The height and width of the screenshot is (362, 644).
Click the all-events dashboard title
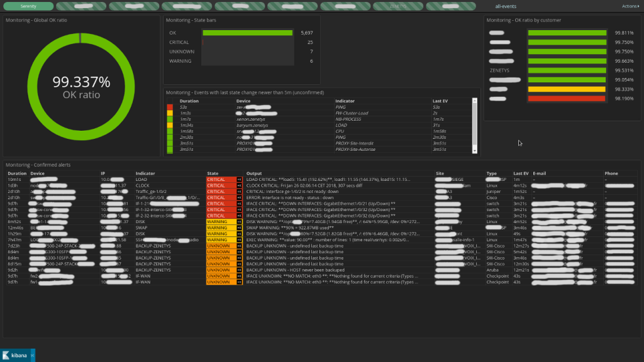[x=505, y=6]
